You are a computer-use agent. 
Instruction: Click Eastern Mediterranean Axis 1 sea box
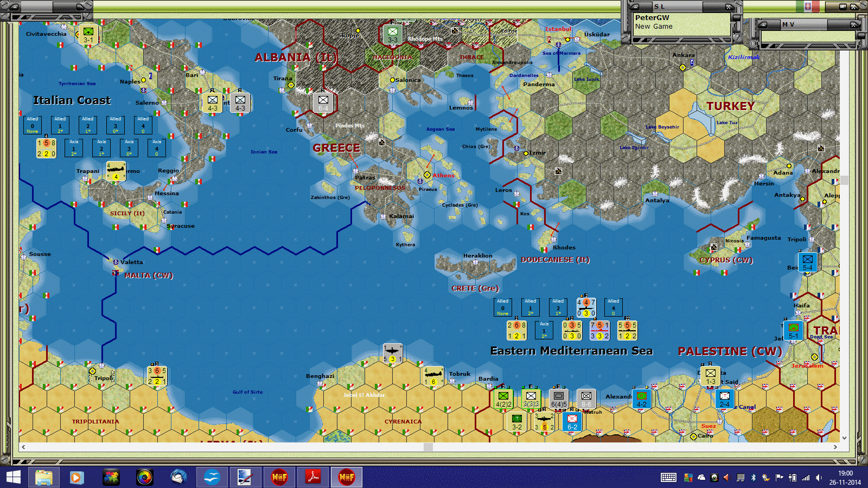pos(544,330)
